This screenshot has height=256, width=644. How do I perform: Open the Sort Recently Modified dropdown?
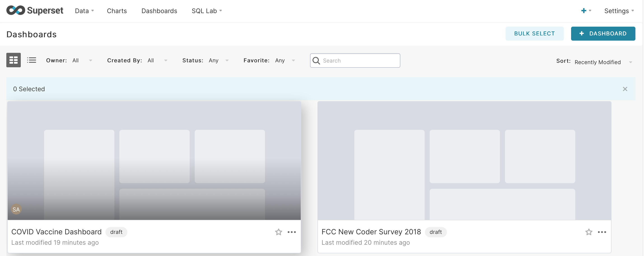603,62
